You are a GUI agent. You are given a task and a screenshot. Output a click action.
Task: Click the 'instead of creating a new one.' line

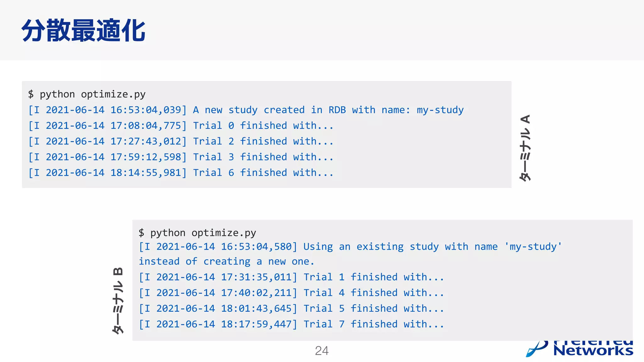(x=226, y=261)
